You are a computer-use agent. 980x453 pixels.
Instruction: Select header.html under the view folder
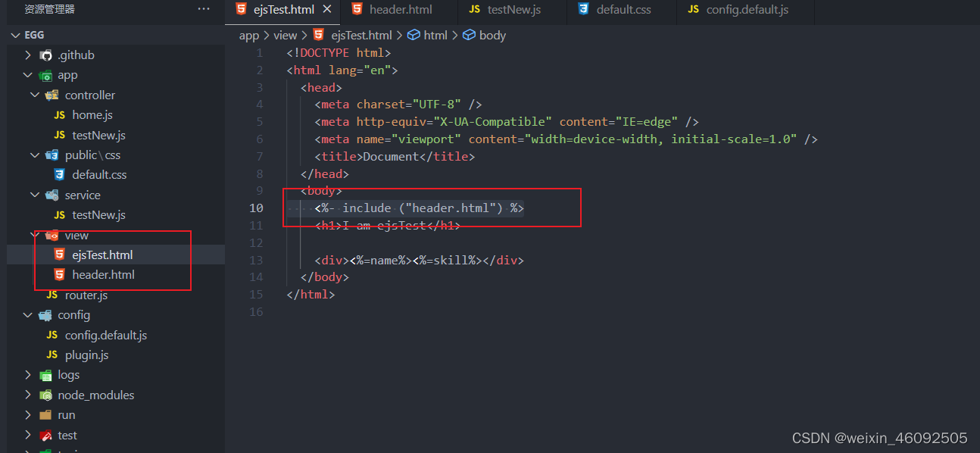103,274
